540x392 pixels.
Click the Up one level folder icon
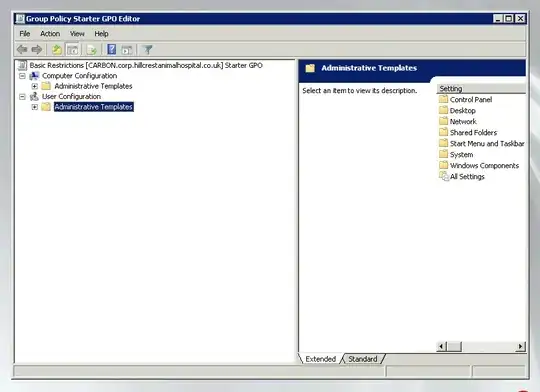pyautogui.click(x=57, y=50)
